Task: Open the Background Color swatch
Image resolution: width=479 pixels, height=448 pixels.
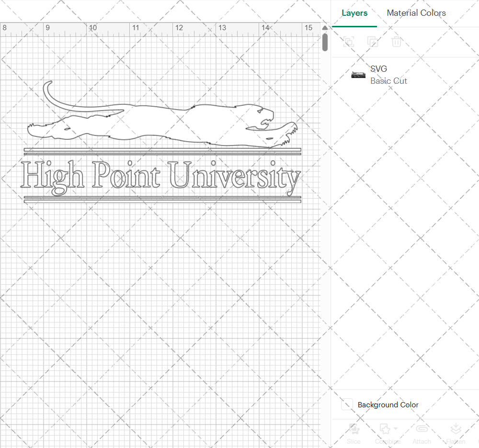Action: coord(347,404)
